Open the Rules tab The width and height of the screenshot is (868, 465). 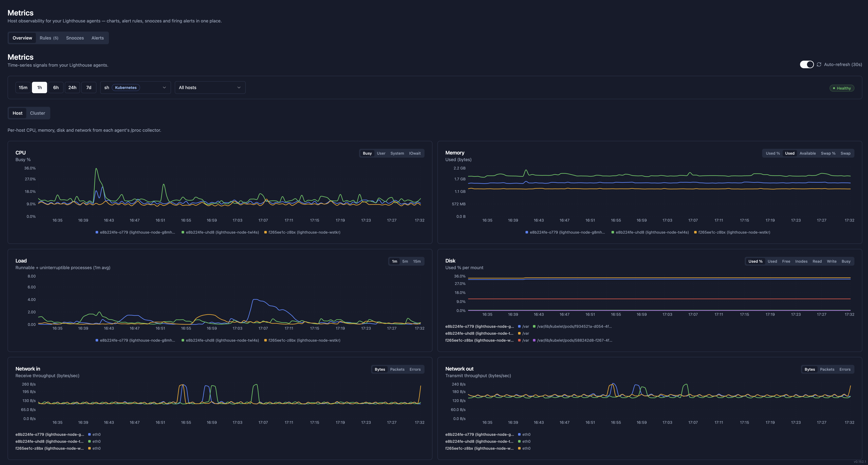click(x=49, y=38)
